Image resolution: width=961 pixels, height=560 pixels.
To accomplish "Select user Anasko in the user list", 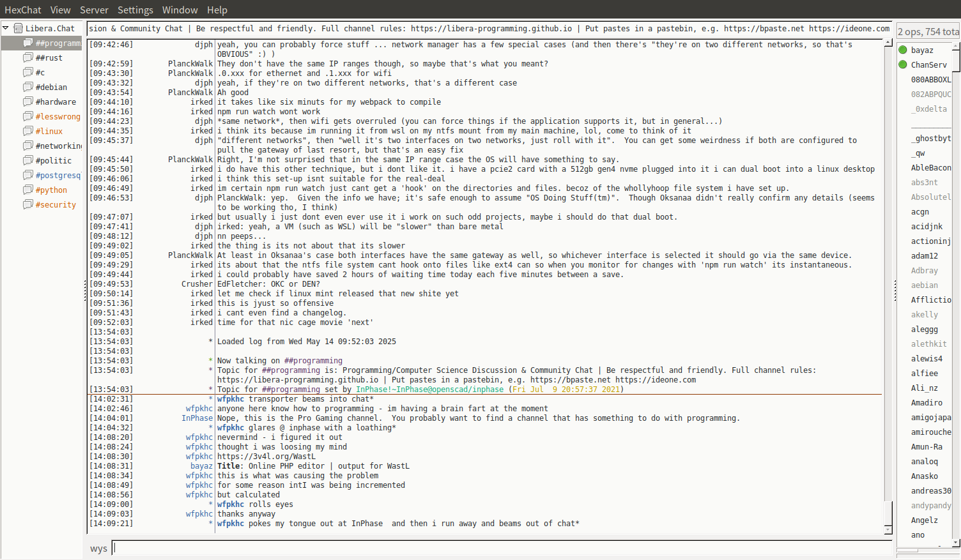I will coord(925,476).
